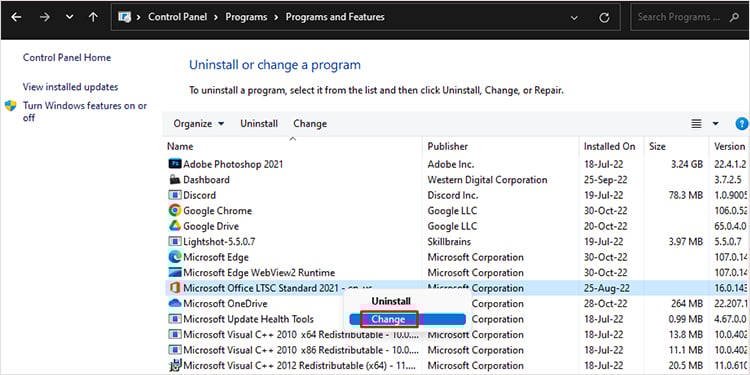Viewport: 750px width, 375px height.
Task: Choose Uninstall in the context menu
Action: point(391,301)
